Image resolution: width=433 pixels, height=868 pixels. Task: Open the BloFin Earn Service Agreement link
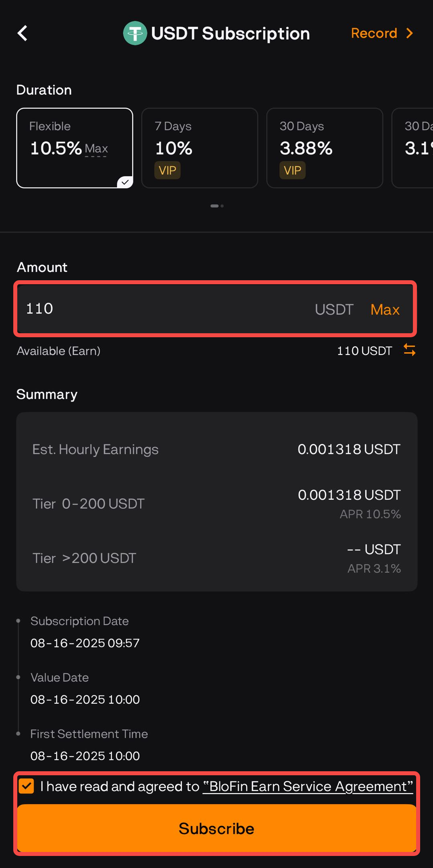pos(308,786)
